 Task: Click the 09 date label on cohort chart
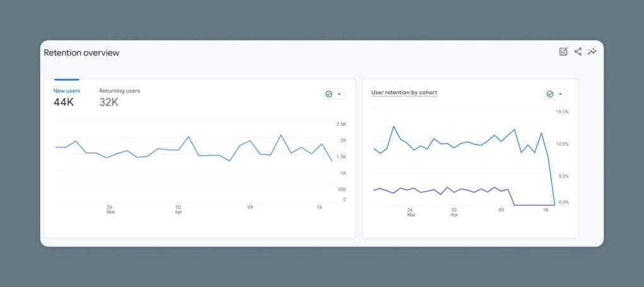(x=501, y=209)
